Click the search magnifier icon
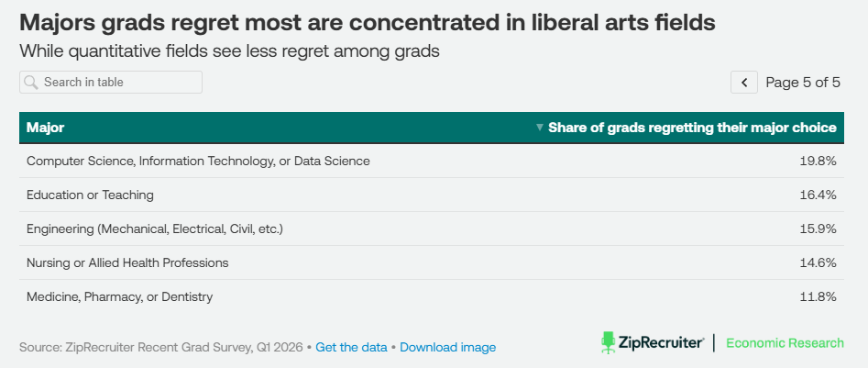 point(31,82)
